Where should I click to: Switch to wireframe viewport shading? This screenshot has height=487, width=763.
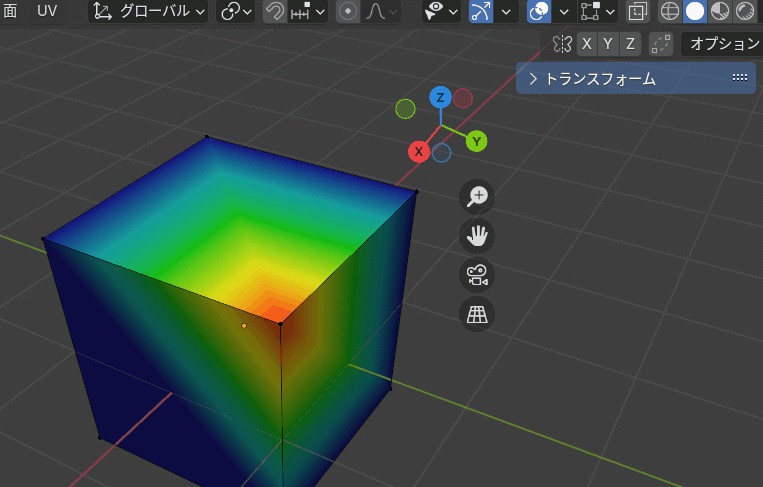tap(670, 11)
